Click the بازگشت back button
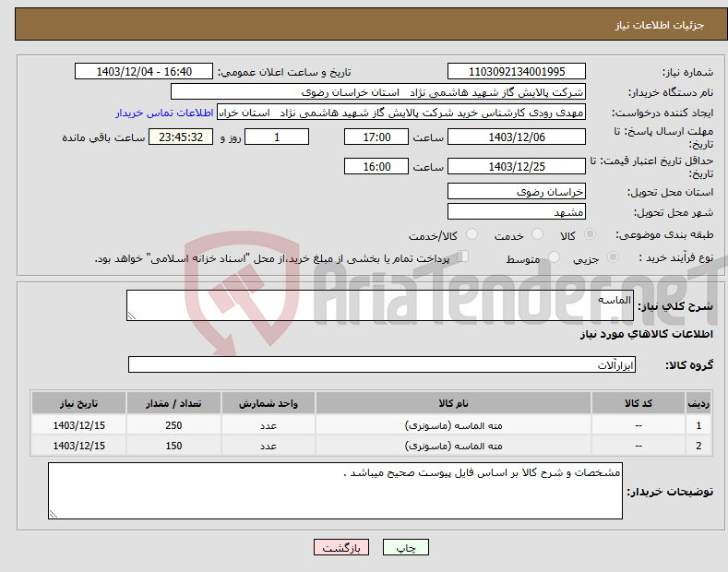Viewport: 728px width, 572px height. coord(341,548)
